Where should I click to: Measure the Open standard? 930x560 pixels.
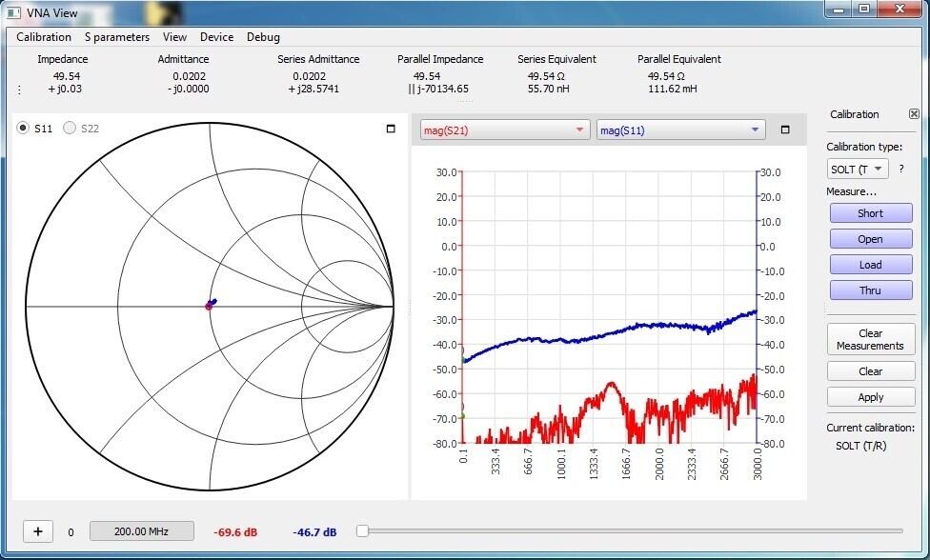[871, 239]
